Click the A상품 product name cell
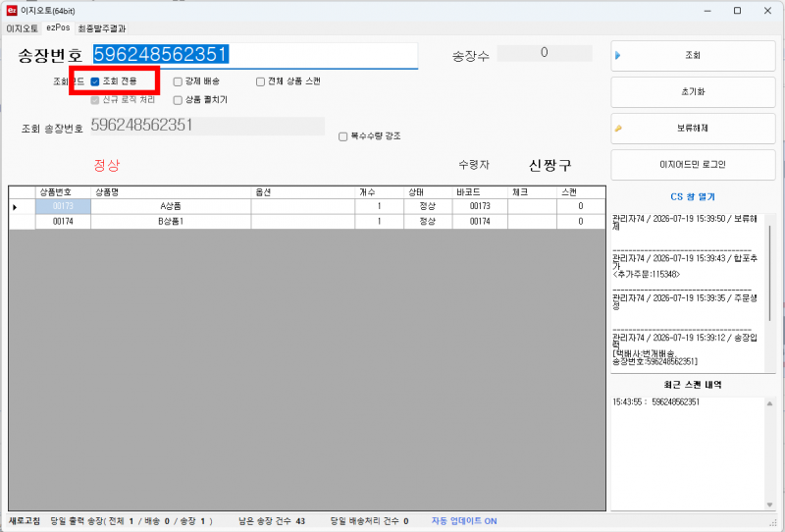Image resolution: width=785 pixels, height=532 pixels. tap(171, 206)
